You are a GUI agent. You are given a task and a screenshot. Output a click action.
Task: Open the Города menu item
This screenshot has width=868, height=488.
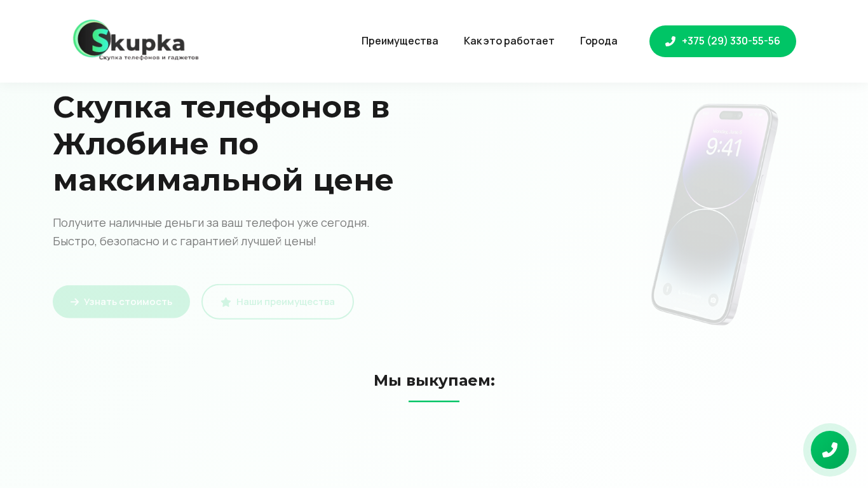pos(599,41)
